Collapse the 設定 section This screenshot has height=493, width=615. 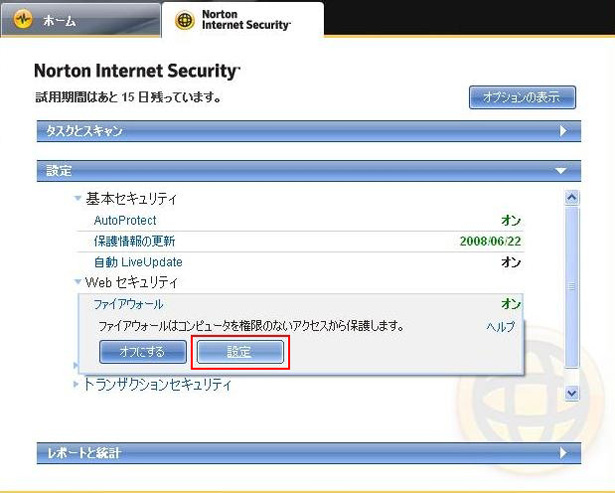point(309,171)
